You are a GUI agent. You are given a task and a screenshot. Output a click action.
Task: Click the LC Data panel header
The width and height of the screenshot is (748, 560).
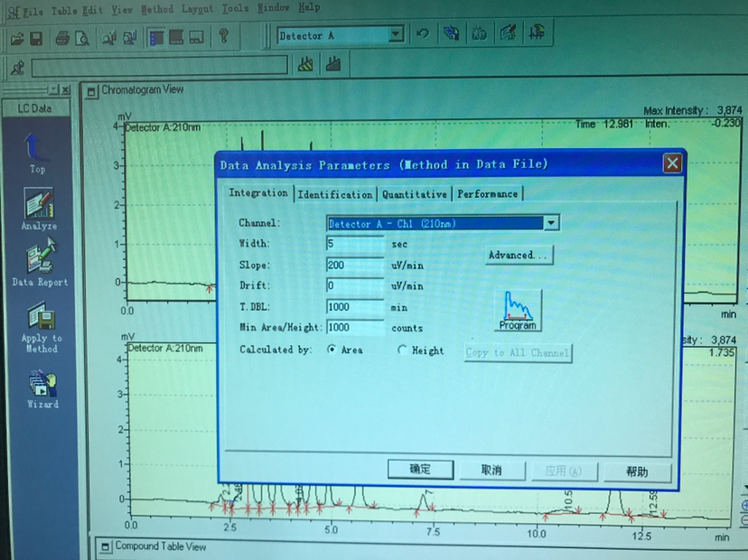[x=36, y=108]
